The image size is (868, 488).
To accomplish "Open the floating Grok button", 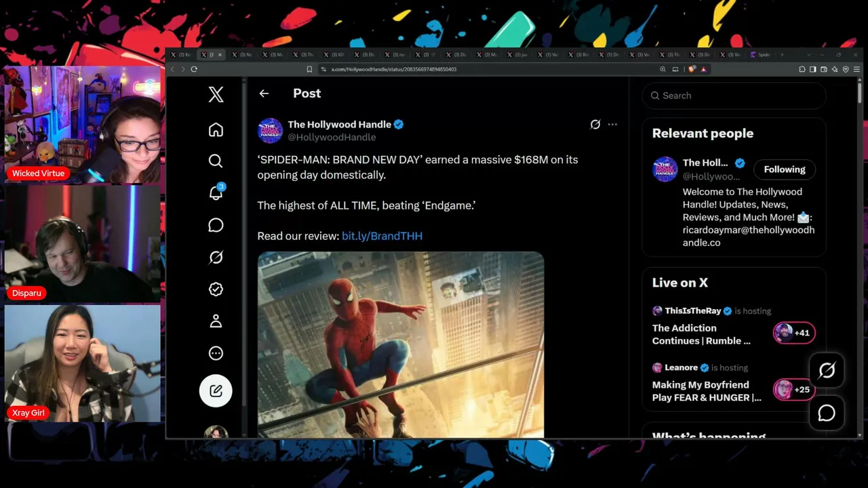I will pos(827,370).
